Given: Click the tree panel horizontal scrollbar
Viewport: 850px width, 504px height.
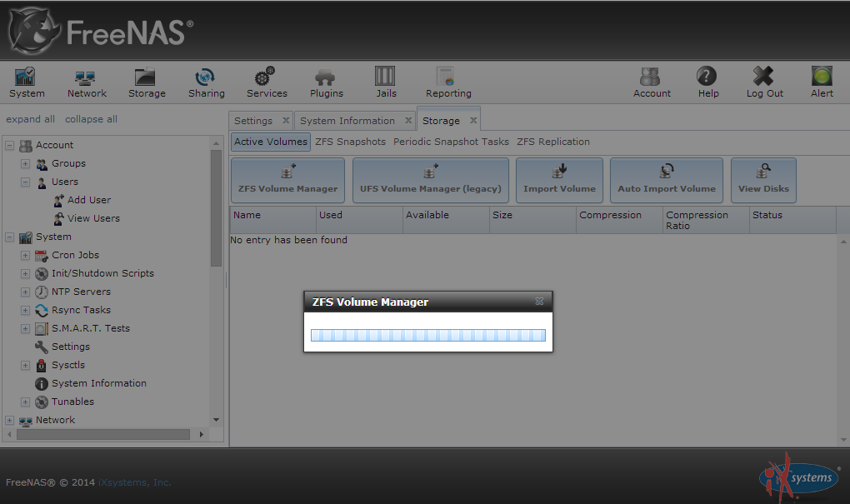Looking at the screenshot, I should (x=103, y=435).
